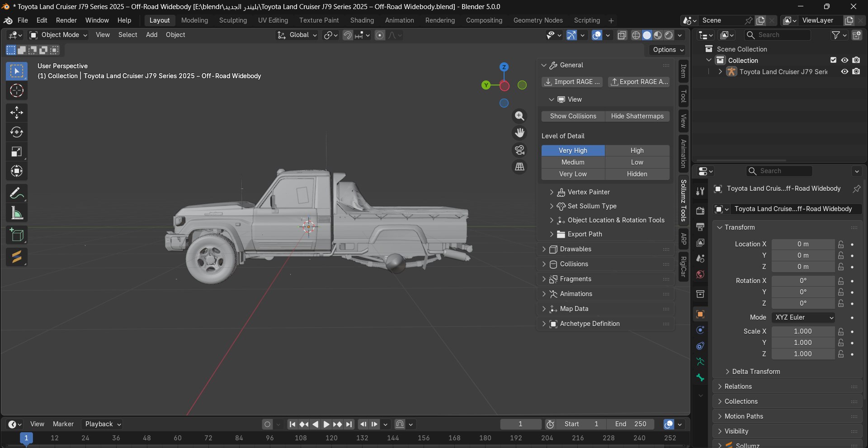Click the Hide Shattermaps button
The image size is (868, 448).
[x=637, y=116]
